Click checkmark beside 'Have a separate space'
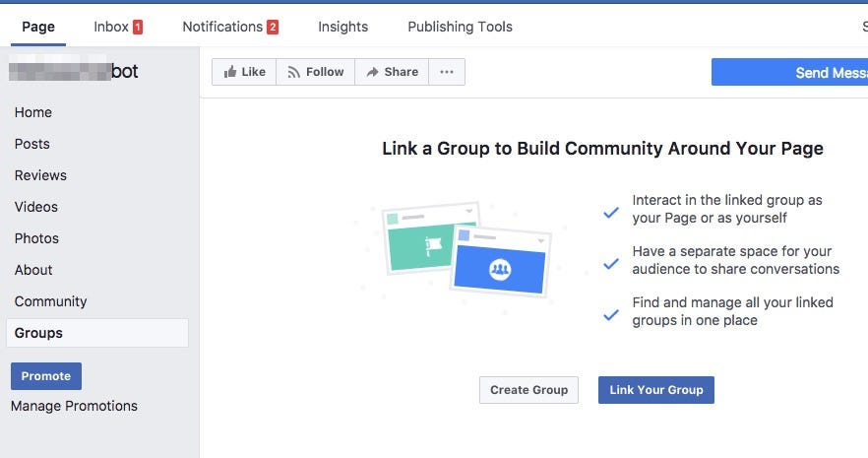This screenshot has width=868, height=458. tap(611, 264)
